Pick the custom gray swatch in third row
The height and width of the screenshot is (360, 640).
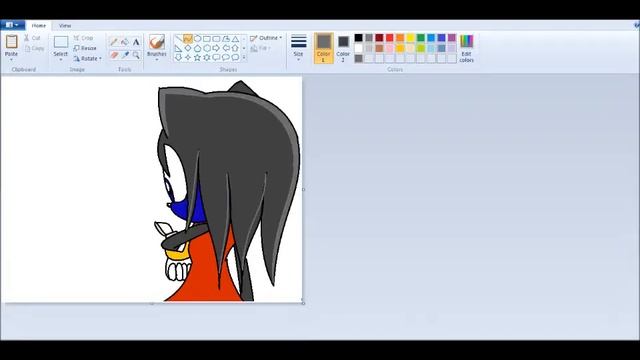tap(358, 58)
